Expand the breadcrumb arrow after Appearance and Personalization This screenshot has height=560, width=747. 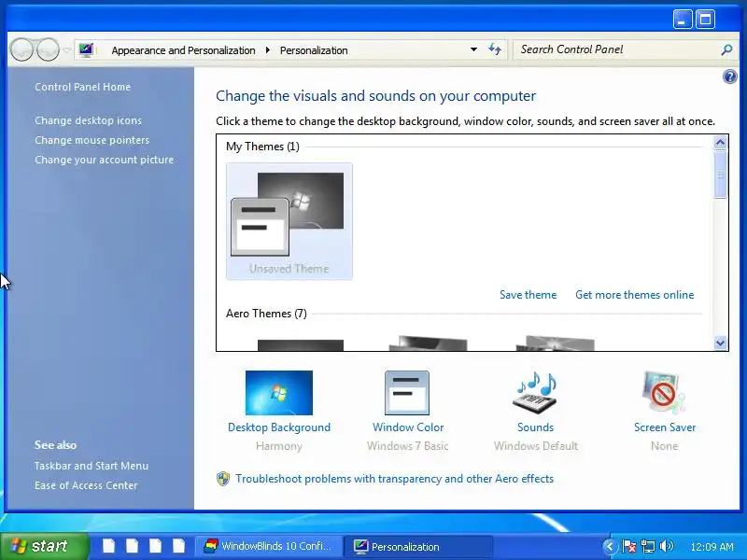point(268,50)
